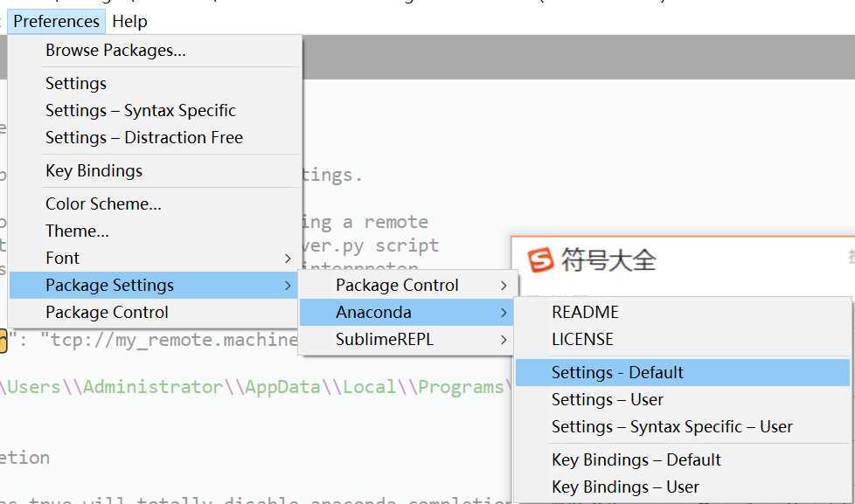Select Color Scheme... option

click(155, 204)
